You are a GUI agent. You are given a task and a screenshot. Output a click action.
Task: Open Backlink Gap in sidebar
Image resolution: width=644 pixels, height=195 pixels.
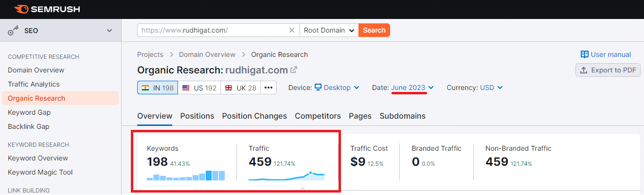pos(28,126)
